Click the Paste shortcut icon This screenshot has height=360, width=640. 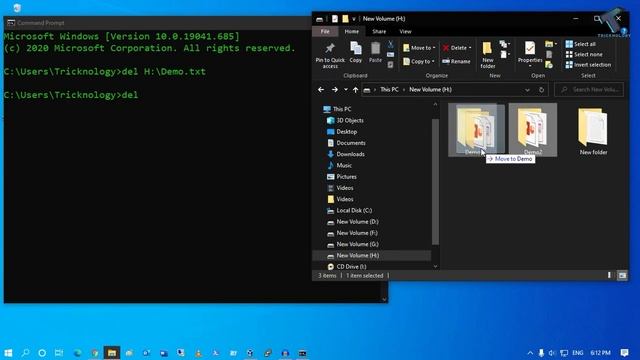(x=391, y=64)
